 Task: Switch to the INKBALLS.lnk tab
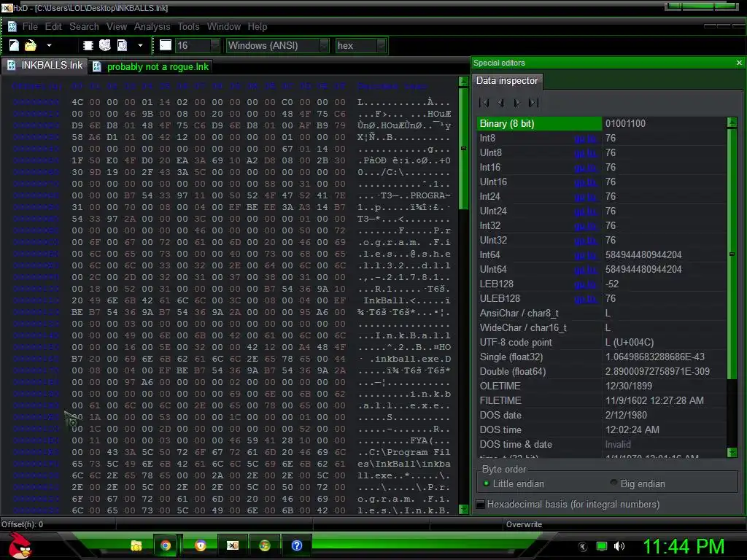click(x=44, y=65)
